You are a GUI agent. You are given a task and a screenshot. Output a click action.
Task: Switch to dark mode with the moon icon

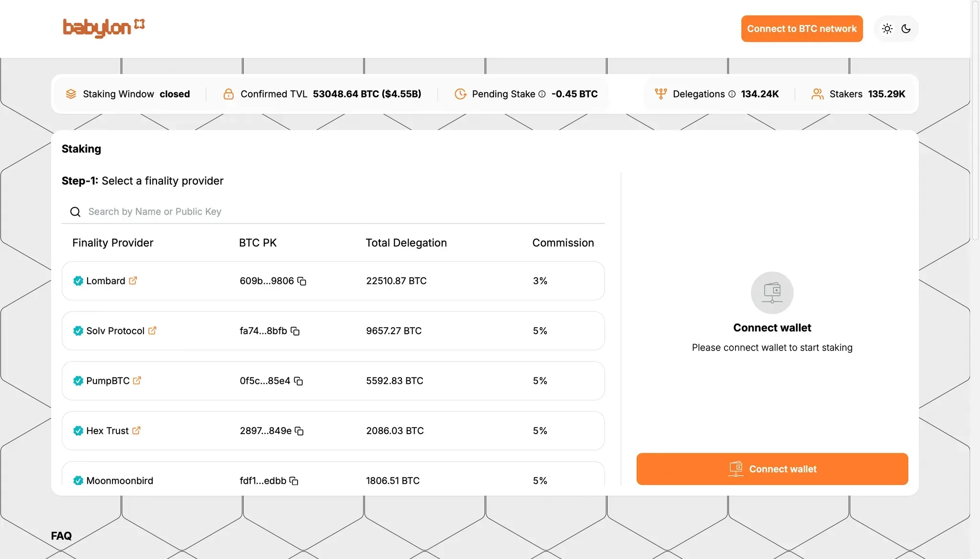coord(906,29)
